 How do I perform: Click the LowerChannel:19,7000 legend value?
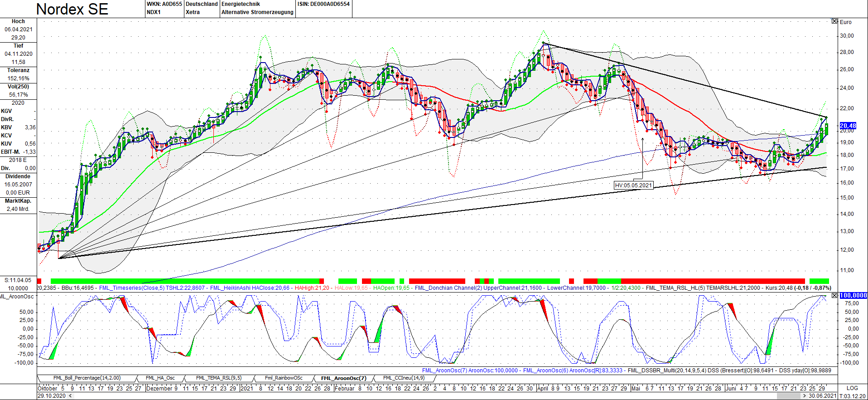[x=576, y=288]
